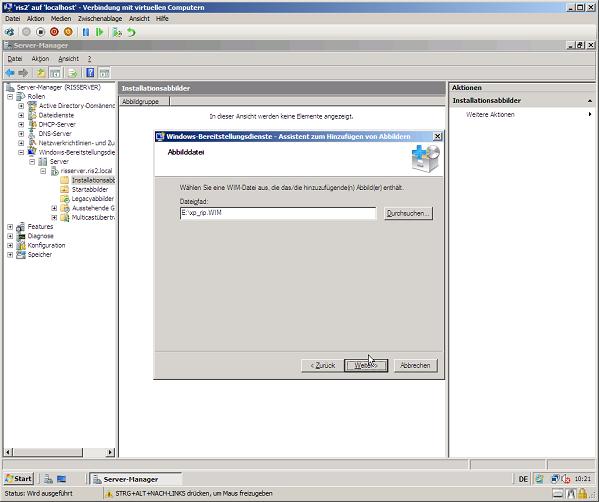Collapse the Windows-Bereitstellungsdienste node
Screen dimensions: 599x502
(21, 152)
